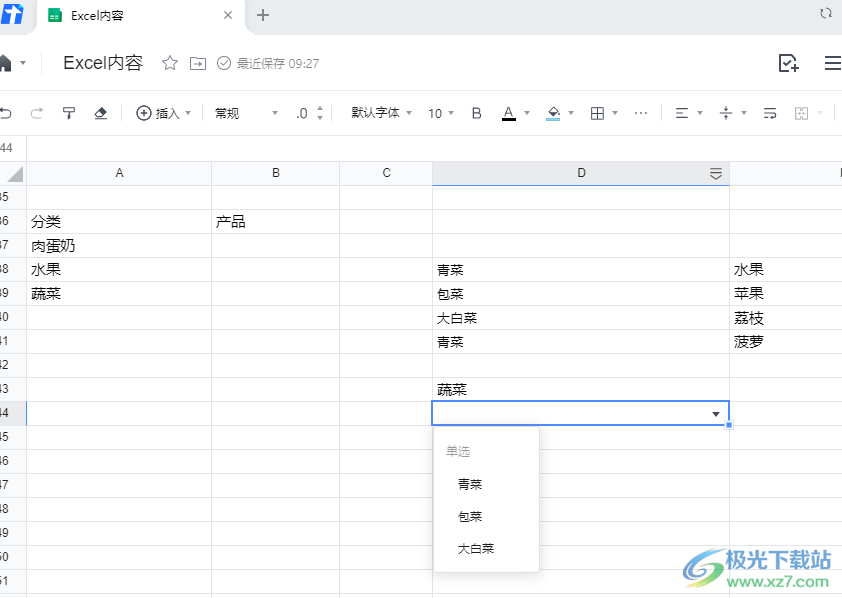This screenshot has width=842, height=598.
Task: Click the refresh icon top right
Action: (826, 13)
